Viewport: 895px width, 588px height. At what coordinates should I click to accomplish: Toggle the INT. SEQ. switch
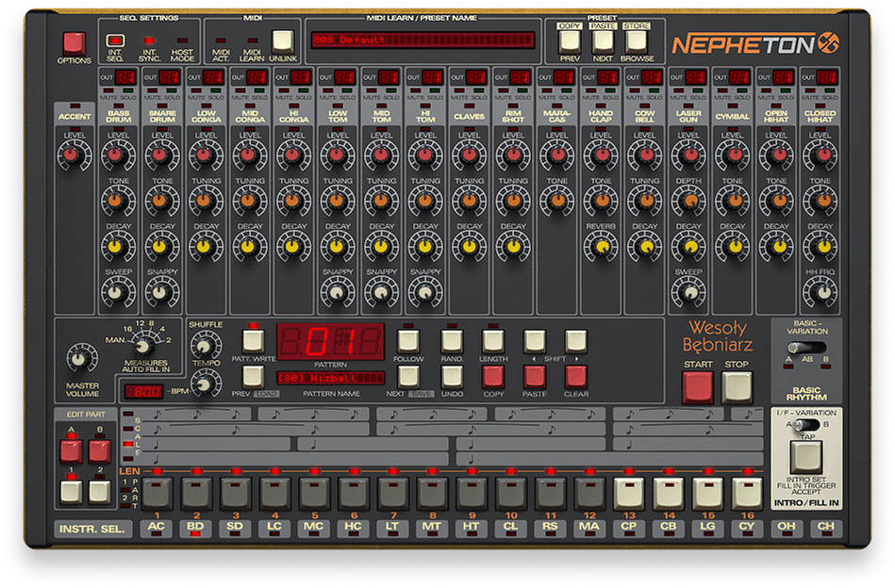[x=115, y=41]
